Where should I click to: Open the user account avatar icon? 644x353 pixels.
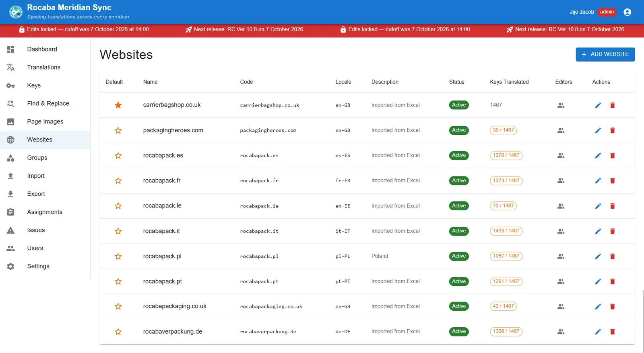click(627, 12)
